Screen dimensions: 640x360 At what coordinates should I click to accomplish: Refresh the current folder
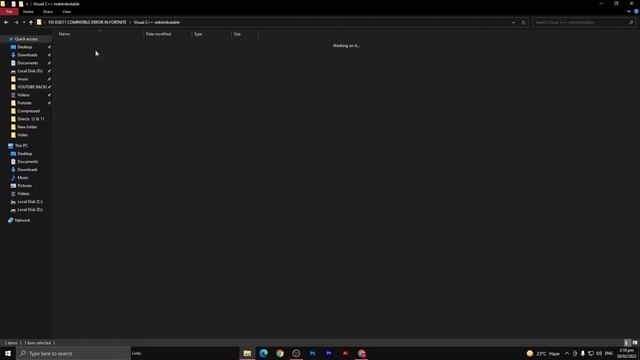(524, 22)
